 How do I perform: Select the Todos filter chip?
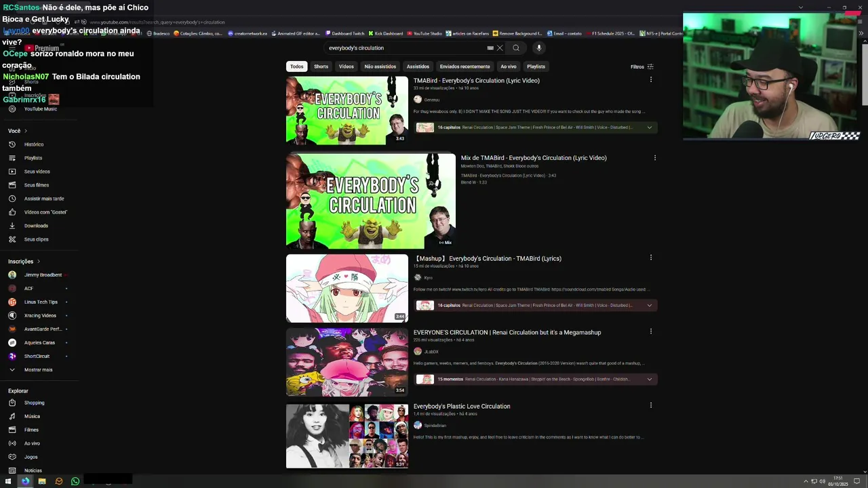click(297, 66)
